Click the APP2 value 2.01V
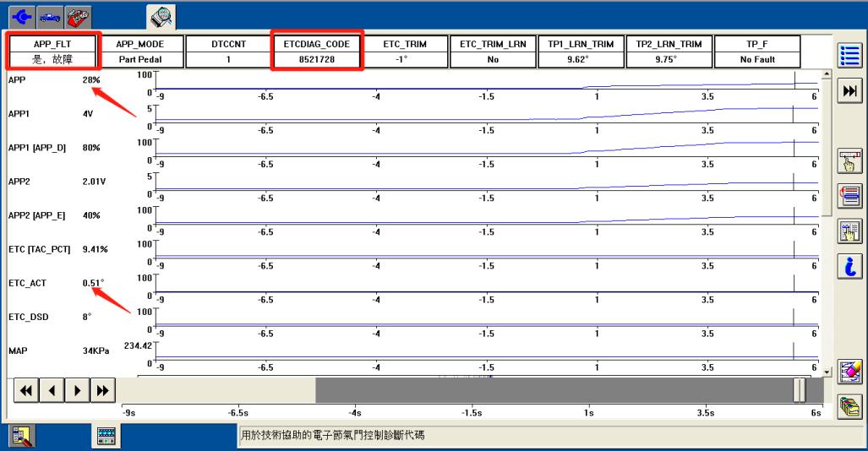 (x=94, y=182)
